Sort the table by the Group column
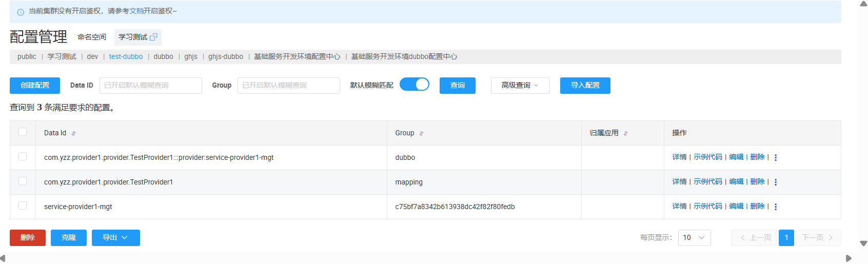 click(421, 133)
